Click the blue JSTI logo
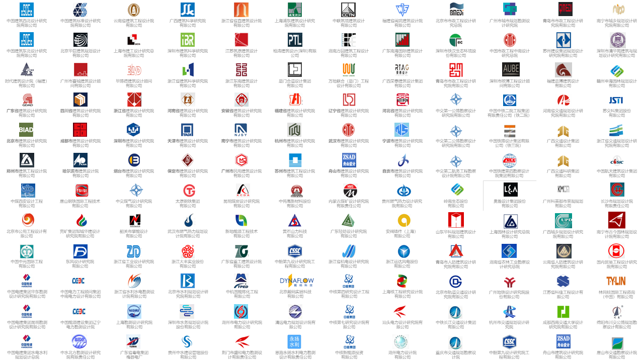This screenshot has height=362, width=644. (x=616, y=100)
